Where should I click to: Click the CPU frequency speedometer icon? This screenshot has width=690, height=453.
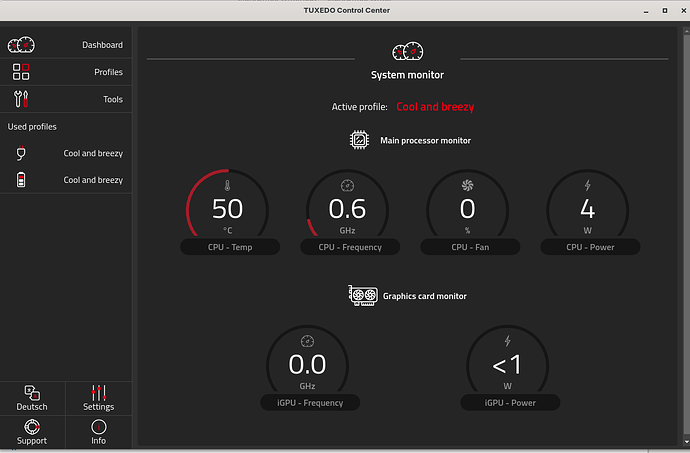point(347,186)
